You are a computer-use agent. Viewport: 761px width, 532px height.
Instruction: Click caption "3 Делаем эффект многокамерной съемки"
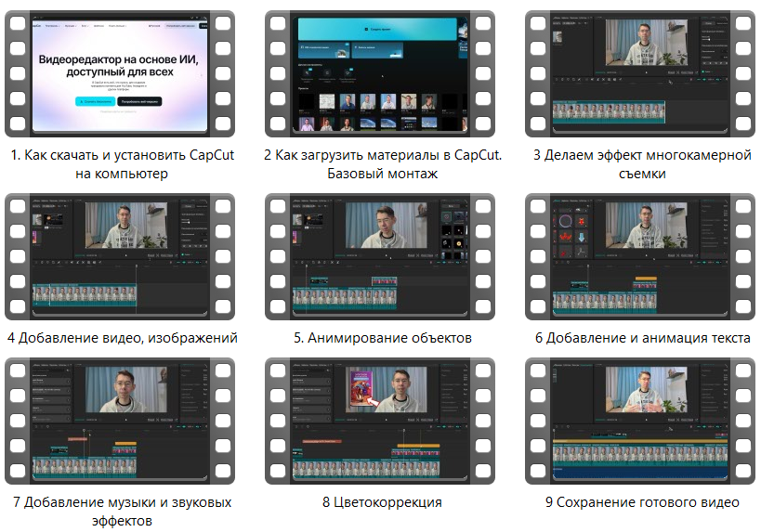point(642,155)
